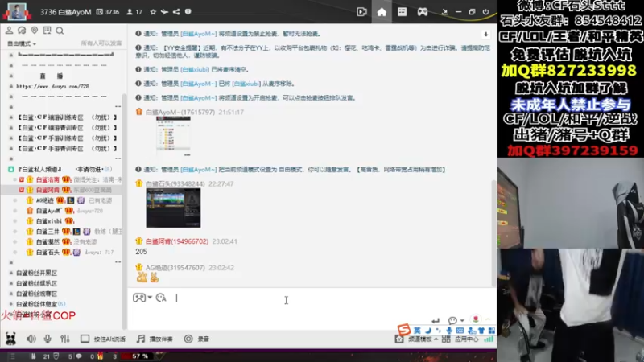This screenshot has height=362, width=644.
Task: Open the message board icon in sidebar
Action: 47,31
